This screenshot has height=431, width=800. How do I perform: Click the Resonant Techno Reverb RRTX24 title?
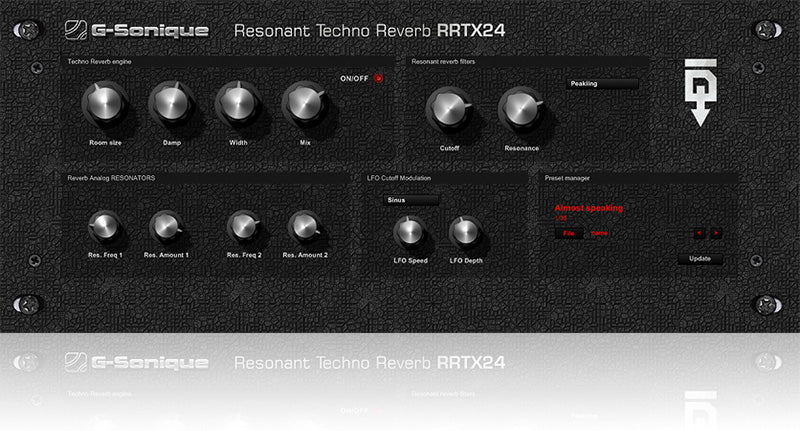tap(369, 31)
